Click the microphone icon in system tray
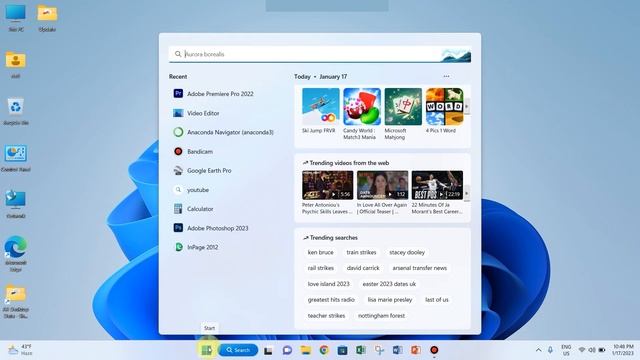This screenshot has height=360, width=640. (x=550, y=350)
